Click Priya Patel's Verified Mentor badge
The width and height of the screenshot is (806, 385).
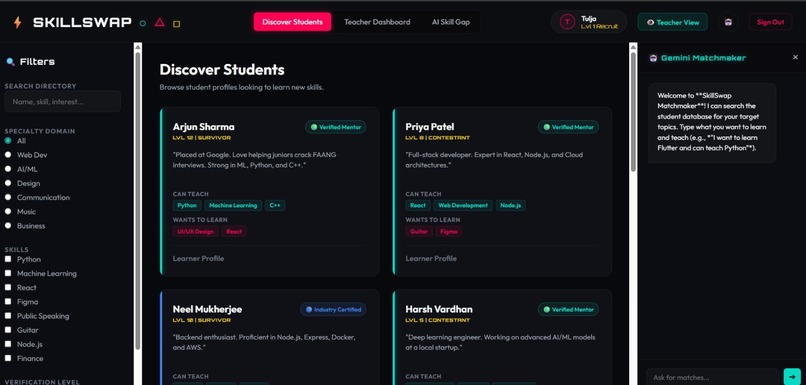[x=569, y=127]
